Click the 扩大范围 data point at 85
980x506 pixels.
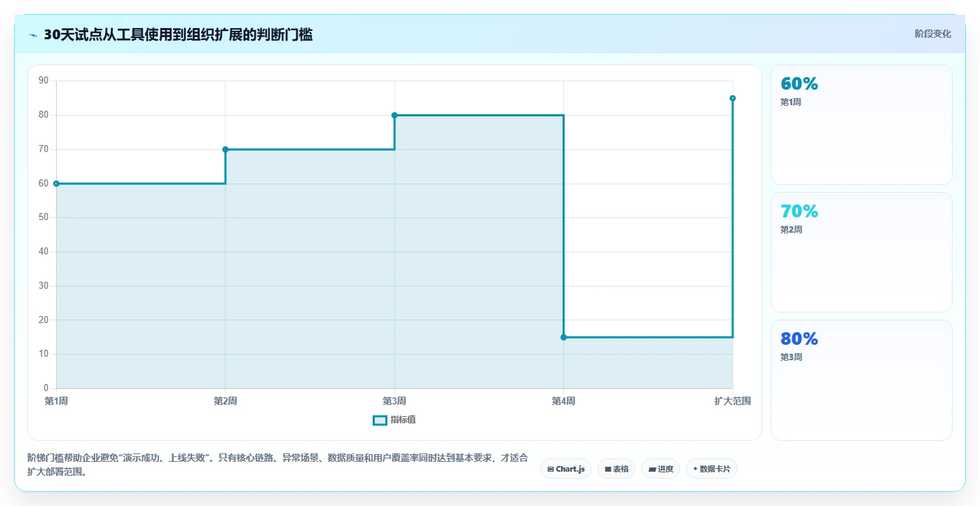point(733,98)
